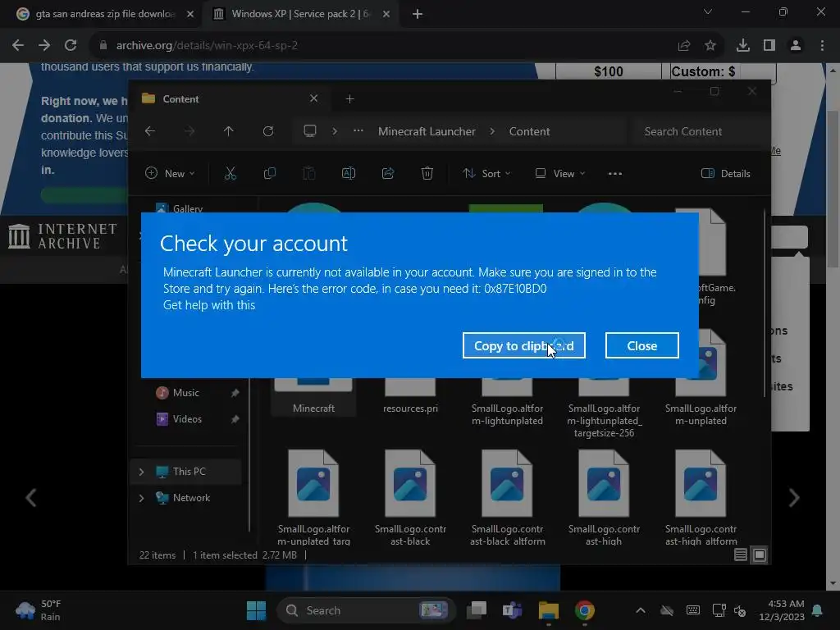The image size is (840, 630).
Task: Expand the chevron after Minecraft Launcher breadcrumb
Action: pos(492,131)
